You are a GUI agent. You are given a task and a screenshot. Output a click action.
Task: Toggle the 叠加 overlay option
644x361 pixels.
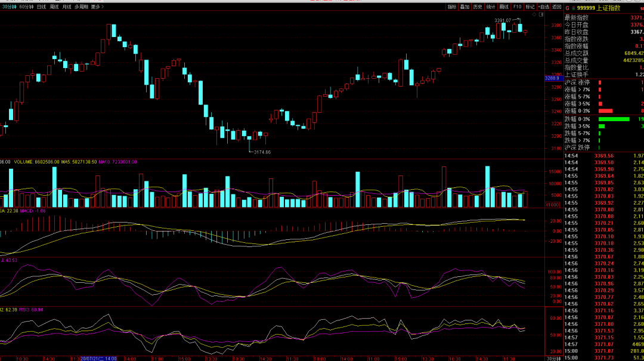click(x=465, y=7)
